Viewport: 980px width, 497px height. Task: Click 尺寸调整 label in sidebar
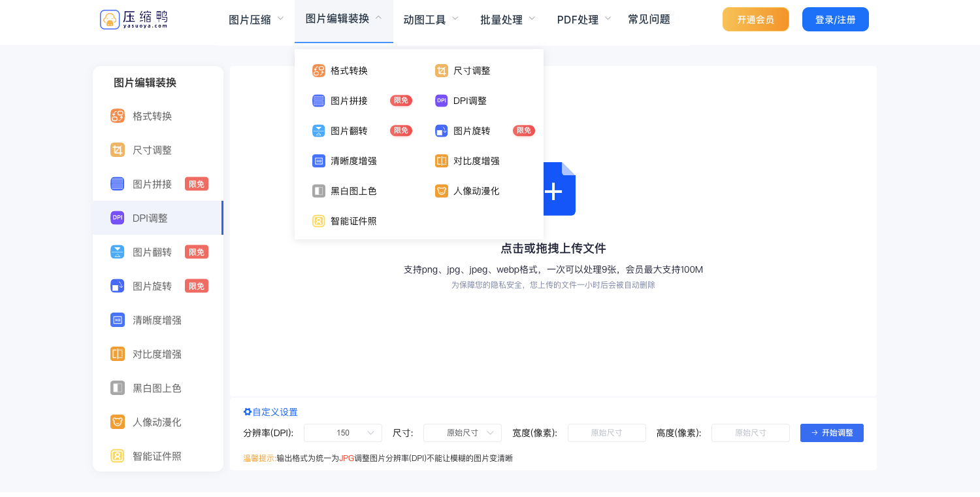coord(152,150)
